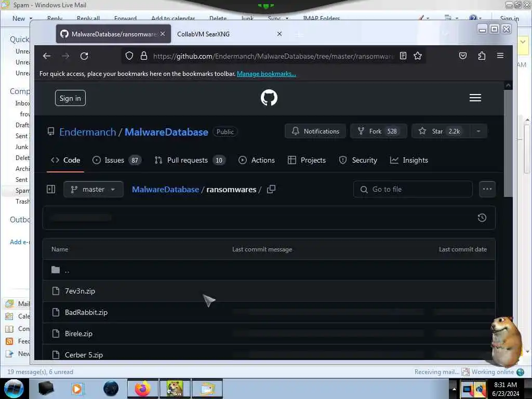The width and height of the screenshot is (532, 399).
Task: Open MalwareDatabase breadcrumb link
Action: (x=165, y=189)
